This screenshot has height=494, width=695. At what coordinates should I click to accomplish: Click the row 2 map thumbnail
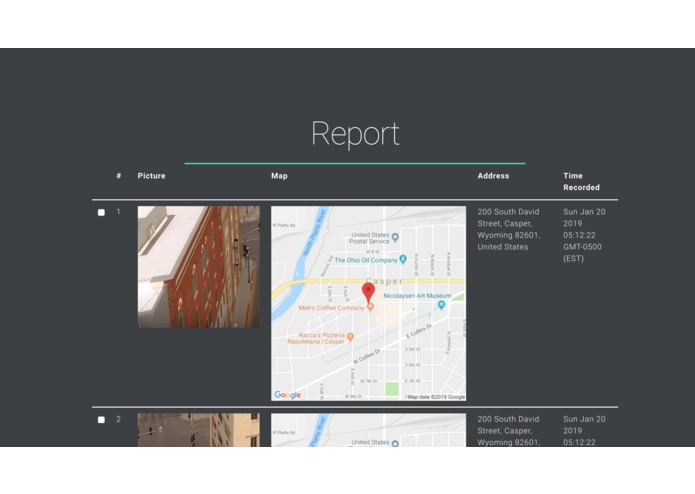coord(368,430)
